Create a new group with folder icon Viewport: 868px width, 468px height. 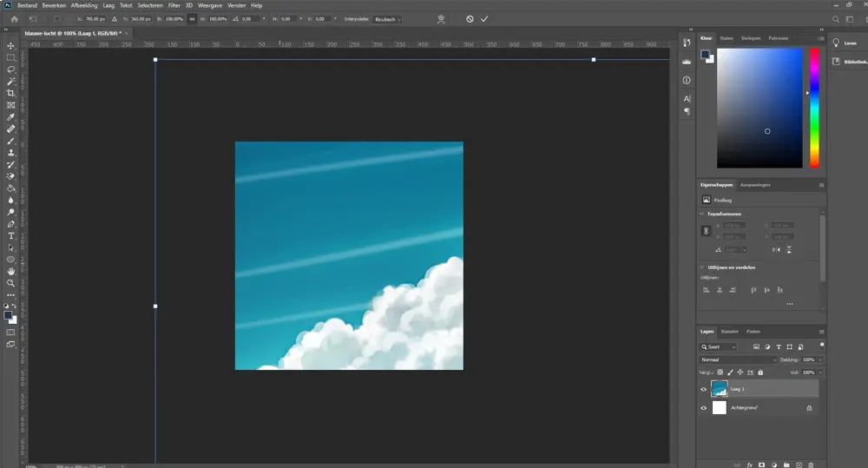coord(786,465)
